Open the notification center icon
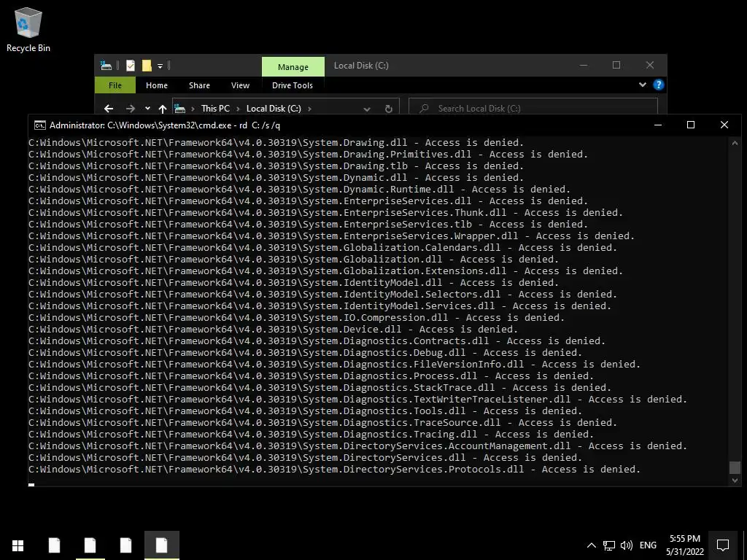This screenshot has width=747, height=560. [723, 545]
